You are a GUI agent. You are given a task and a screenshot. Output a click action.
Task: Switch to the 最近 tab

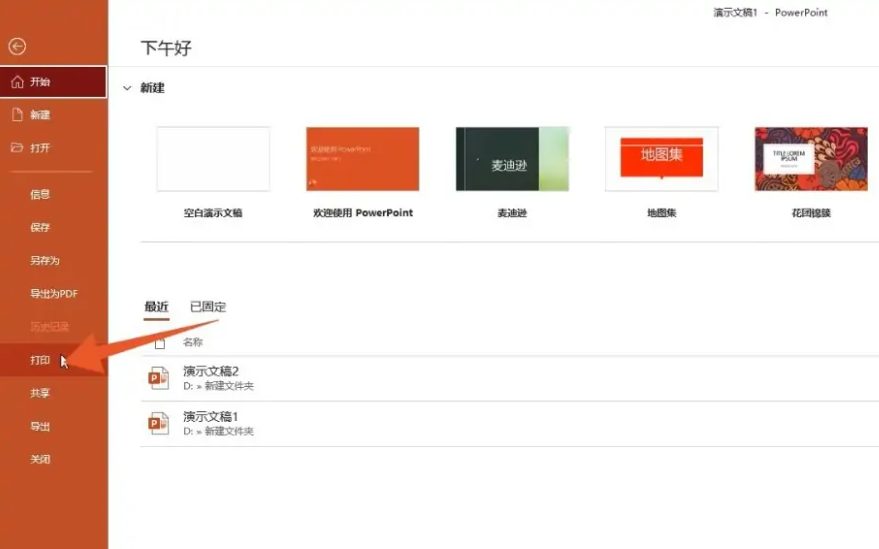(x=156, y=307)
